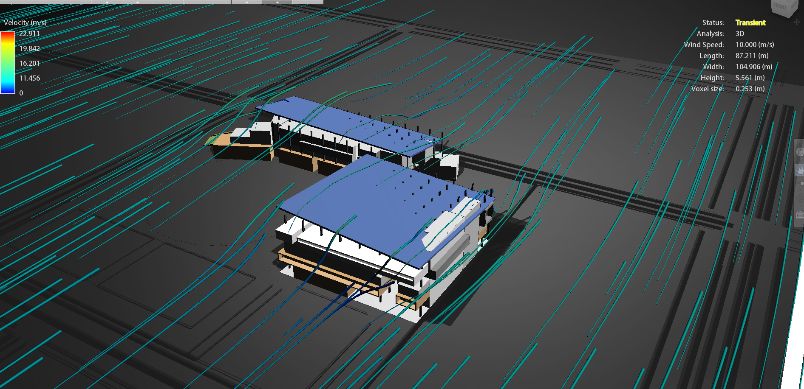804x389 pixels.
Task: Click the small cross icon beside Transient status
Action: pyautogui.click(x=796, y=23)
